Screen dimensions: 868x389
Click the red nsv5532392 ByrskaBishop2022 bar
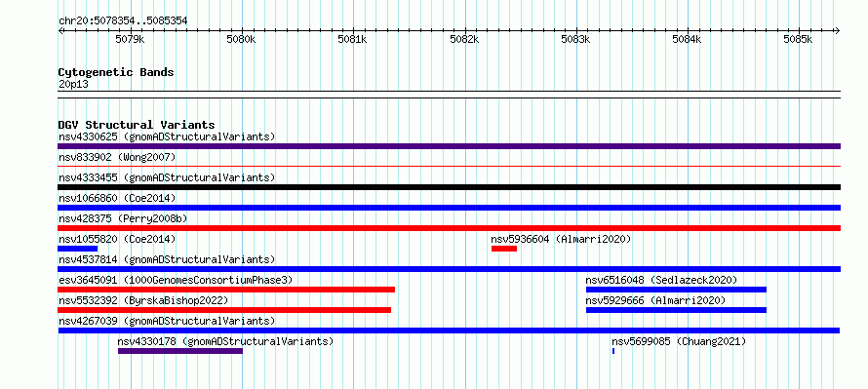pos(224,310)
